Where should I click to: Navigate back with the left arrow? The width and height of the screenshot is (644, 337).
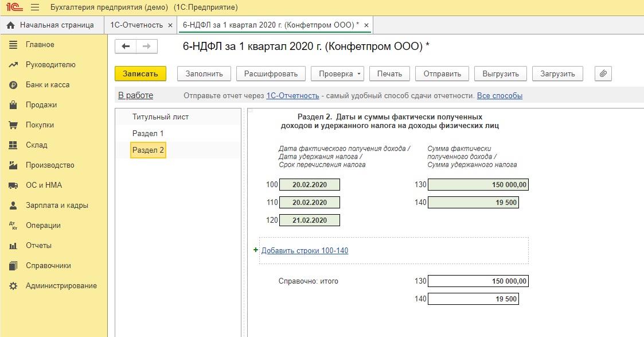126,47
